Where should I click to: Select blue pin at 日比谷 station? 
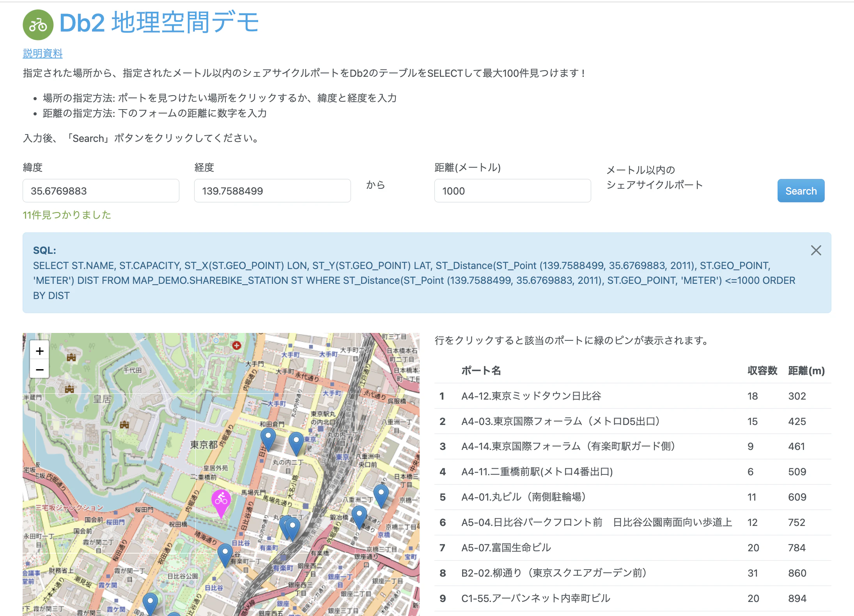pyautogui.click(x=225, y=556)
